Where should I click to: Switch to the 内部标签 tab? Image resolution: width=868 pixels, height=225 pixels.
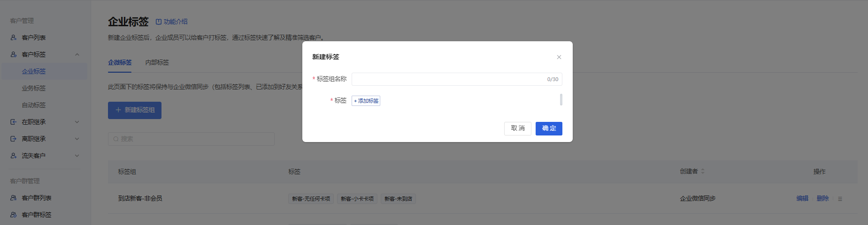pyautogui.click(x=157, y=62)
